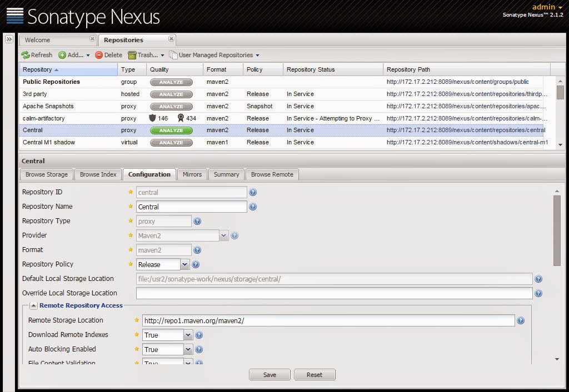
Task: Close the Repositories tab
Action: coord(171,38)
